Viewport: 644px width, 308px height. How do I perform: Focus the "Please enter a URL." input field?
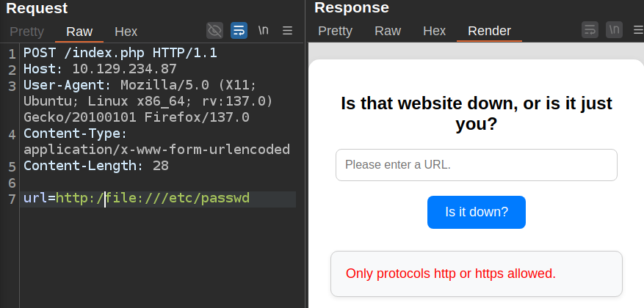coord(476,165)
